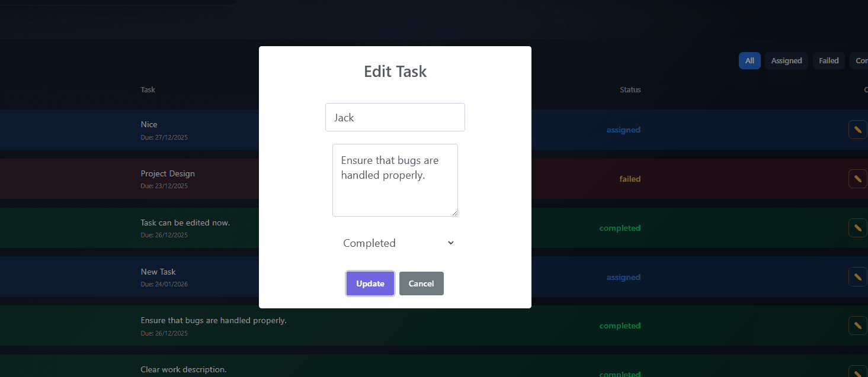Select the All filter tab
Viewport: 868px width, 377px height.
pos(750,61)
